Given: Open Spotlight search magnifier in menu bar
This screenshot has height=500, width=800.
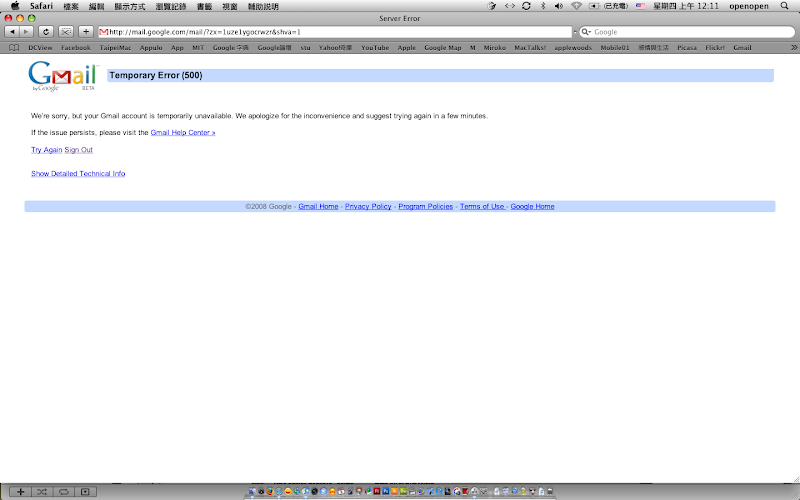Looking at the screenshot, I should (x=785, y=6).
